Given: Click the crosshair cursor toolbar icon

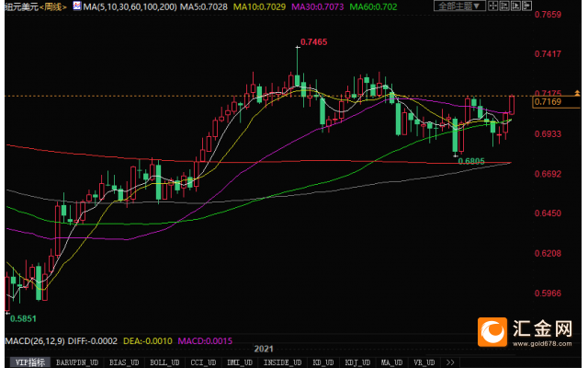Looking at the screenshot, I should coord(493,6).
